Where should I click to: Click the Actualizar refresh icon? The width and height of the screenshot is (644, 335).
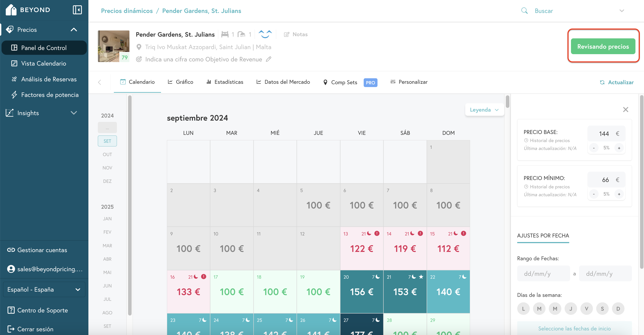[602, 82]
